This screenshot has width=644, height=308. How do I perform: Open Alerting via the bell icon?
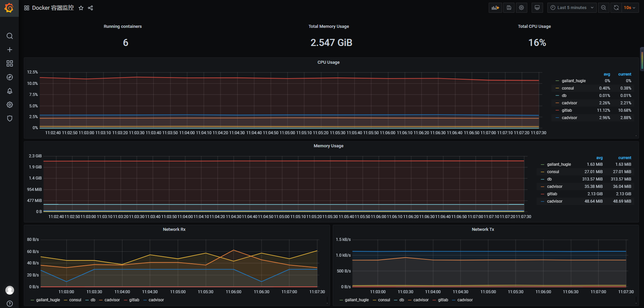10,91
